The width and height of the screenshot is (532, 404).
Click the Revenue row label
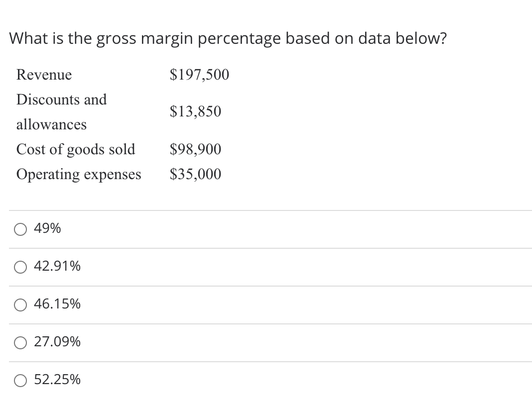[44, 75]
